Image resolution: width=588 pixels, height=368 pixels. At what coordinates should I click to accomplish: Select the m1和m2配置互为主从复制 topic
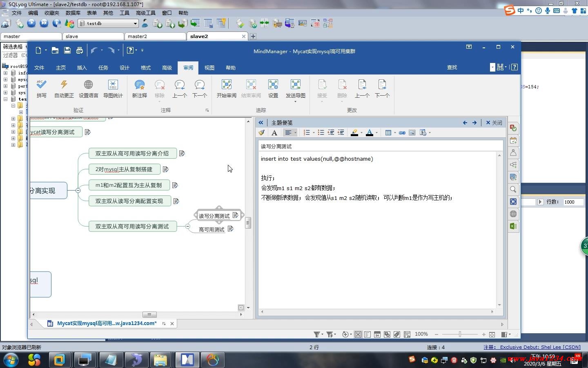point(129,185)
